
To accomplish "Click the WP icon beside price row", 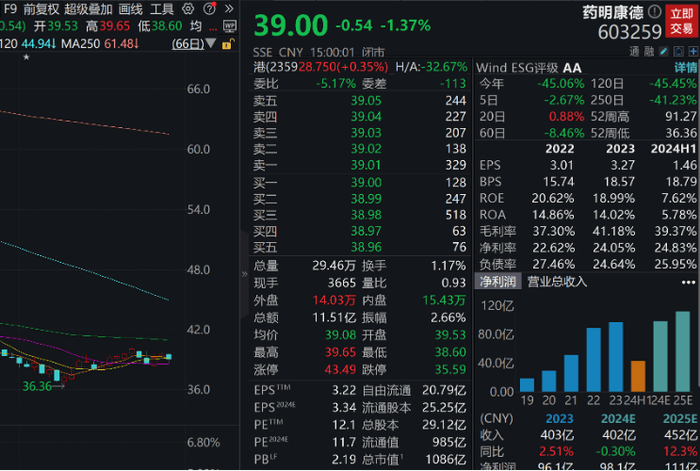I will click(x=227, y=27).
